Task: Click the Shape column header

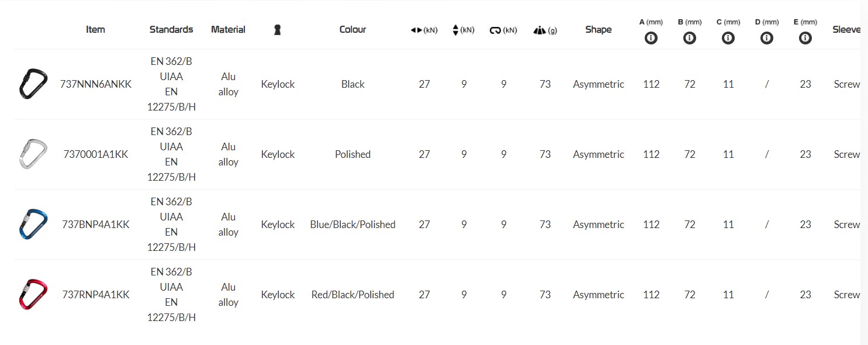Action: (x=598, y=29)
